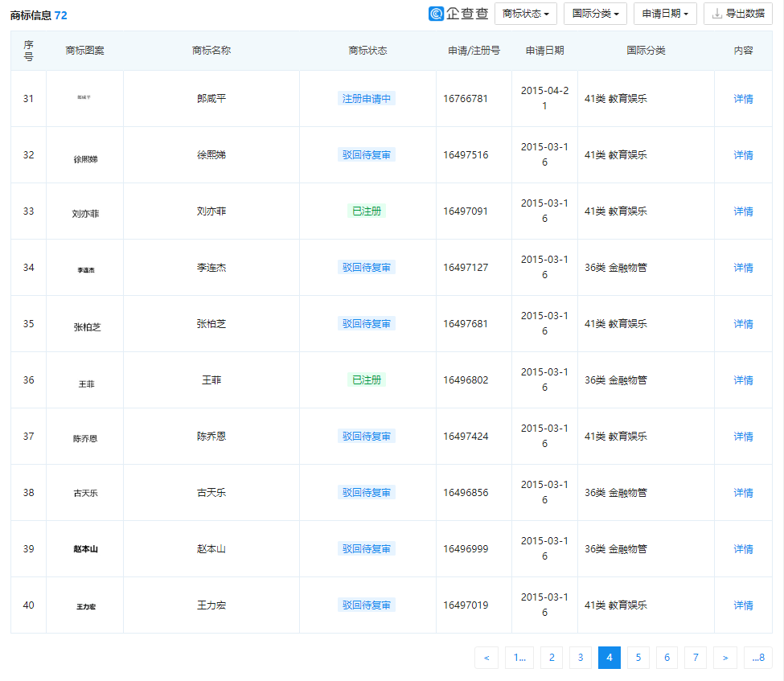Screen dimensions: 784x681
Task: Click registration number 16497019
Action: pyautogui.click(x=466, y=605)
